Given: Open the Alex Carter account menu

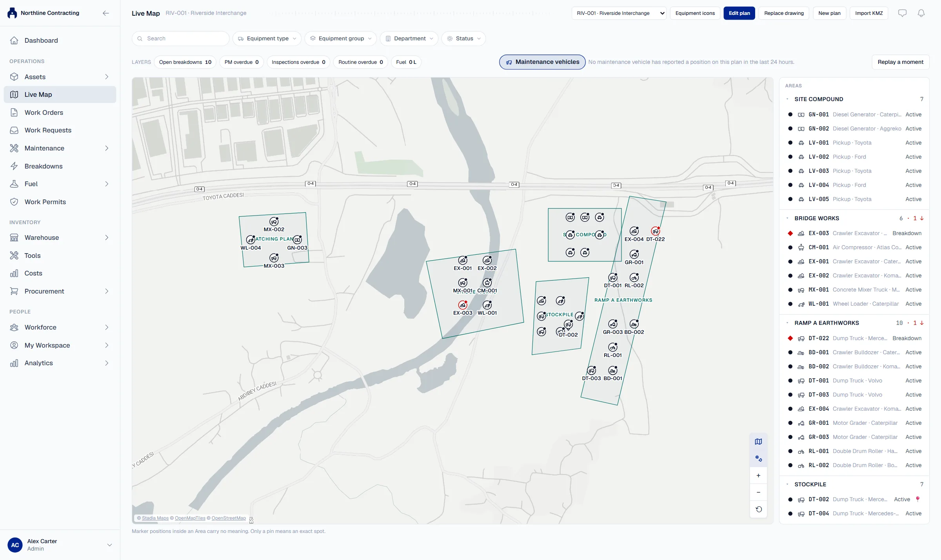Looking at the screenshot, I should click(x=60, y=545).
